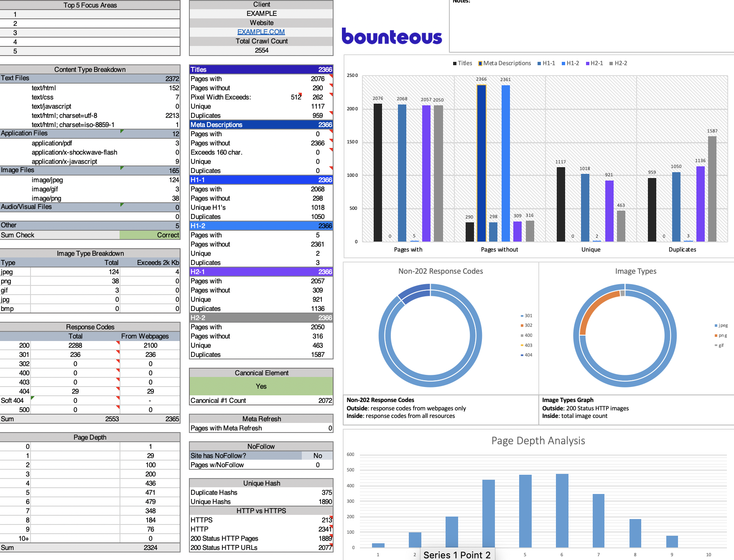Select the HTTPS row label
This screenshot has width=734, height=560.
pyautogui.click(x=201, y=520)
